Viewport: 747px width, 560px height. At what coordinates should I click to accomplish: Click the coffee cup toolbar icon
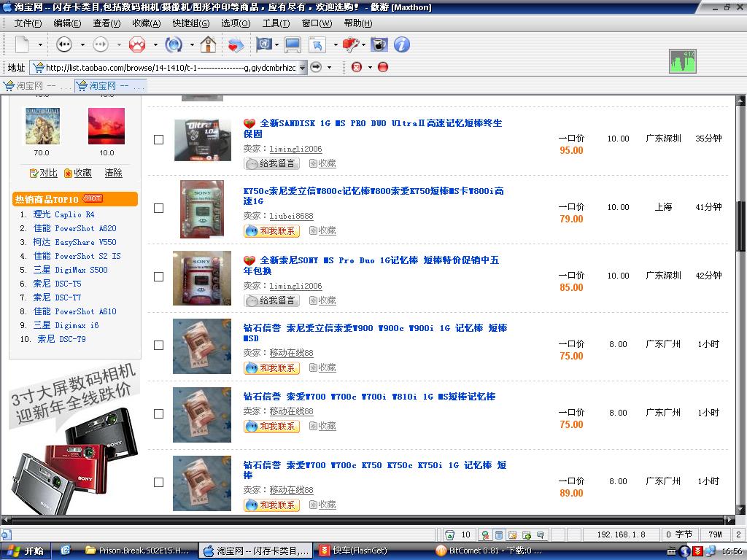click(x=379, y=44)
